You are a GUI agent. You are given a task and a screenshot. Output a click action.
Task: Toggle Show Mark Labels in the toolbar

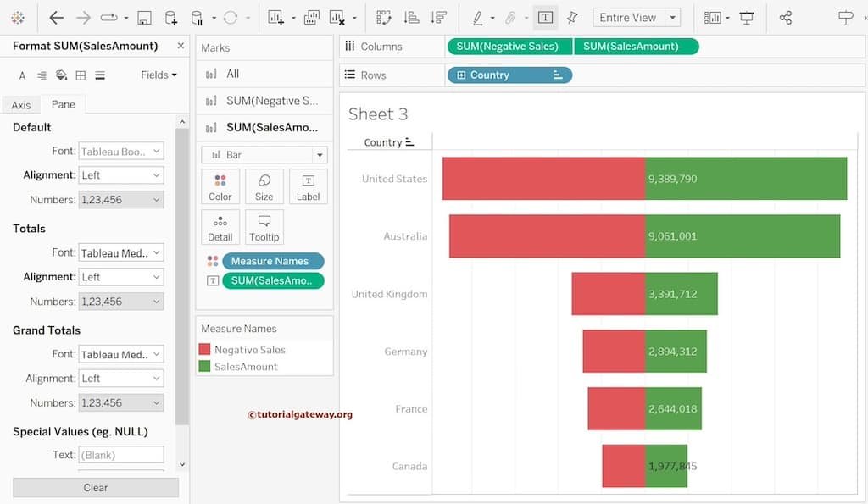pos(546,16)
